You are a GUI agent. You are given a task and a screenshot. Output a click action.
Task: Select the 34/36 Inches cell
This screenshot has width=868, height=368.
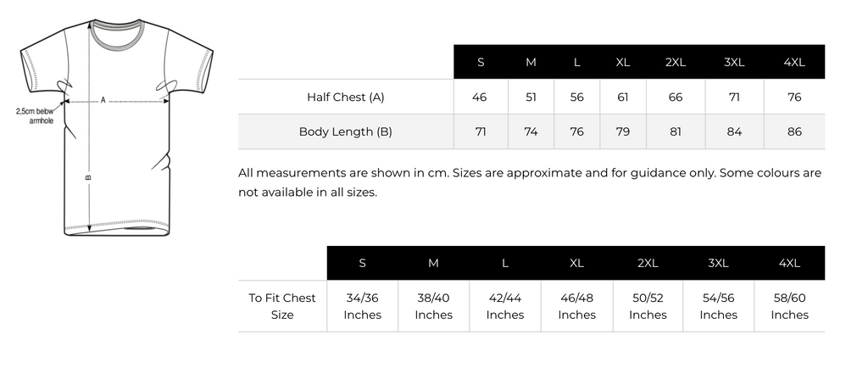363,306
